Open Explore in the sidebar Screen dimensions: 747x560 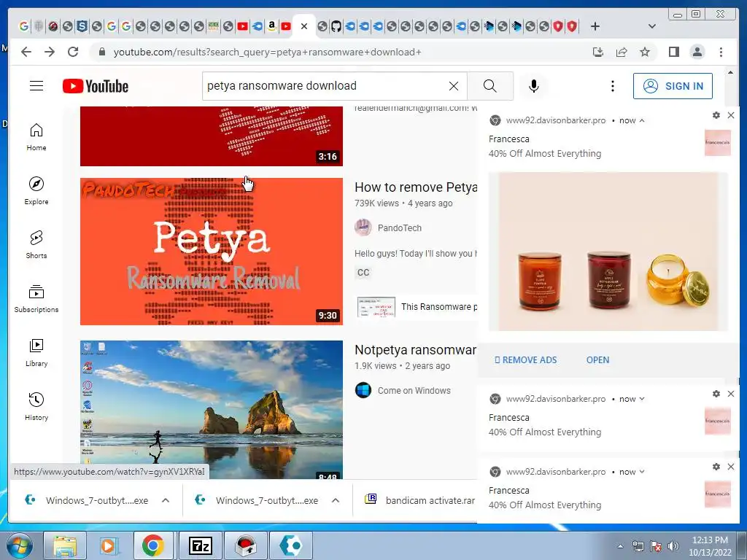pyautogui.click(x=36, y=191)
